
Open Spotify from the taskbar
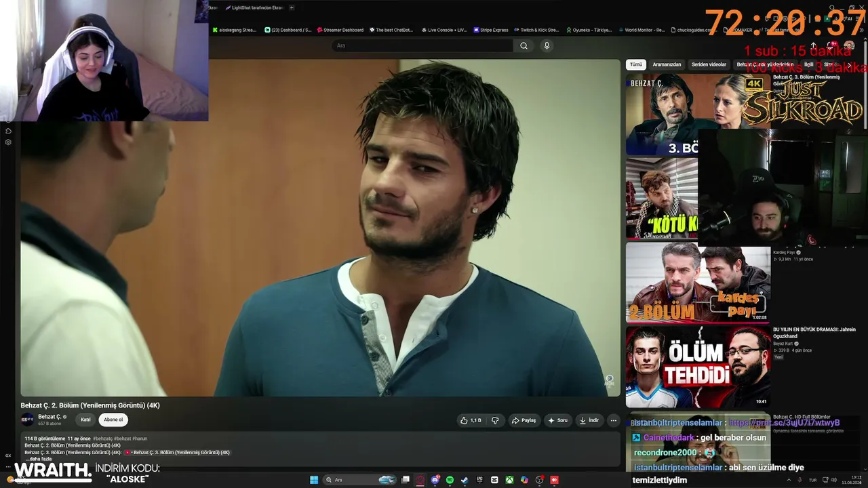[x=450, y=480]
